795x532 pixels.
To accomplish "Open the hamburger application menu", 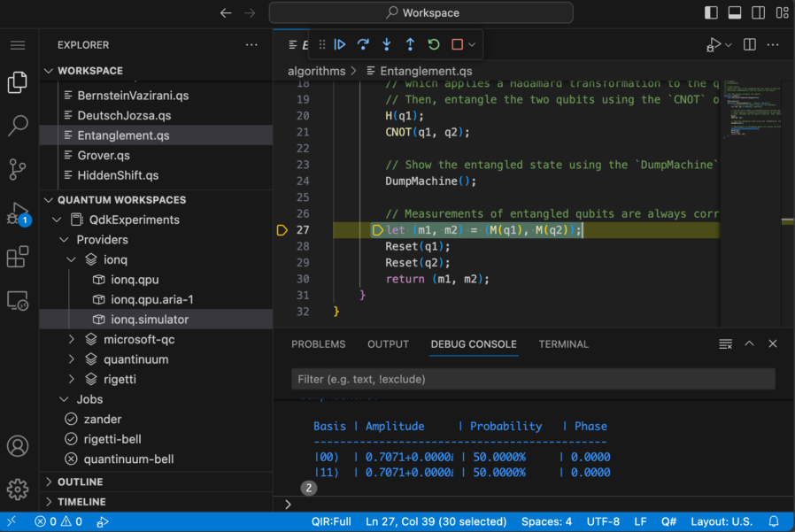I will (x=18, y=45).
